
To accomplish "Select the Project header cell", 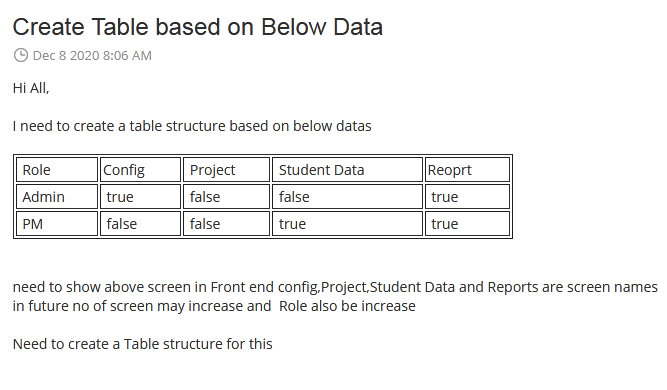I will pyautogui.click(x=226, y=170).
